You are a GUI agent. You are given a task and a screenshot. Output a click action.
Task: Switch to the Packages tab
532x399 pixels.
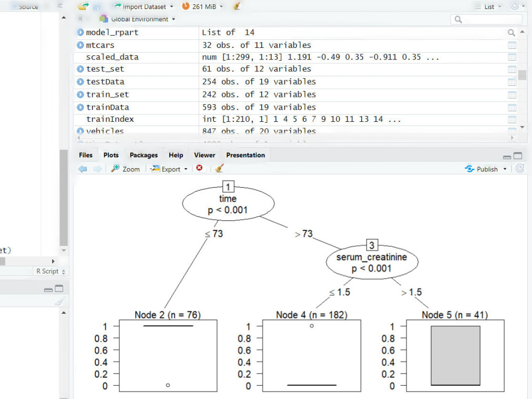tap(144, 155)
